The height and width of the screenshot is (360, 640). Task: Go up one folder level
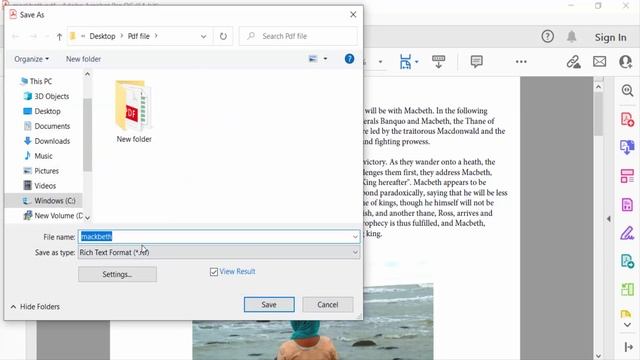pos(59,37)
